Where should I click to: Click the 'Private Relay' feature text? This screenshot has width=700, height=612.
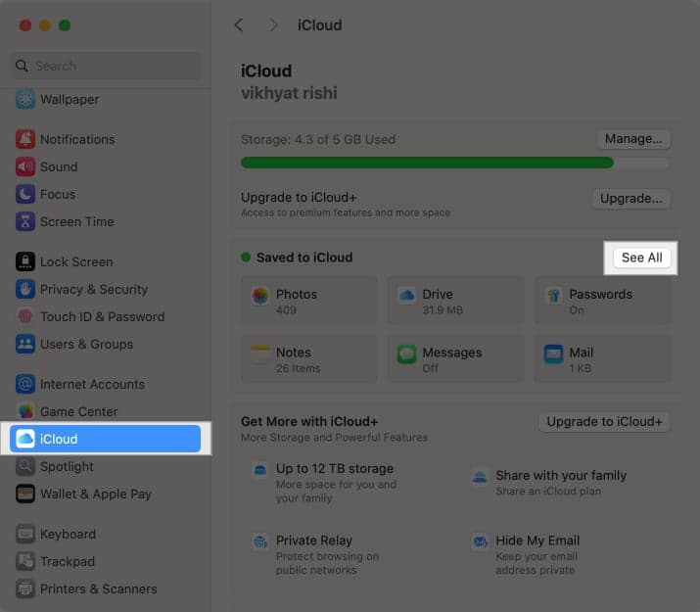[x=314, y=541]
